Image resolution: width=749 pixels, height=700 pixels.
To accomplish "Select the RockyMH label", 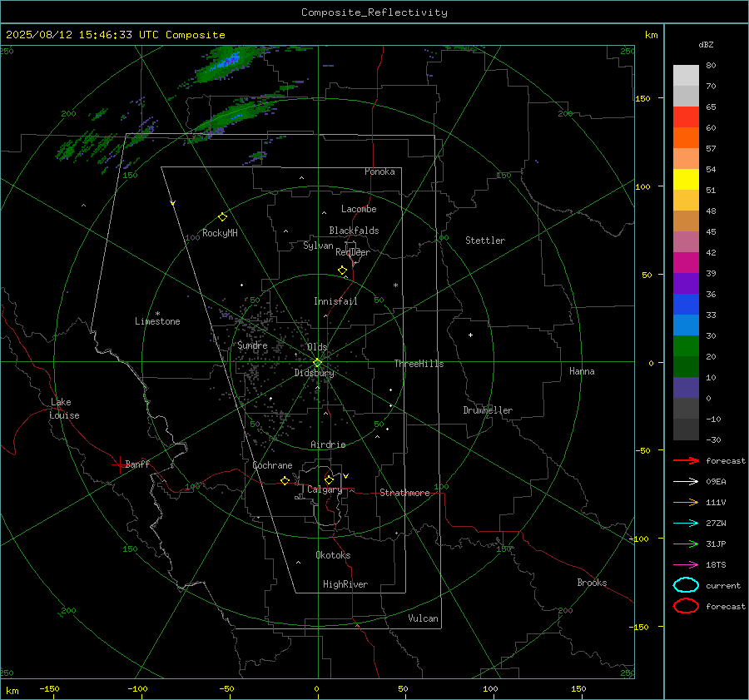I will 220,233.
